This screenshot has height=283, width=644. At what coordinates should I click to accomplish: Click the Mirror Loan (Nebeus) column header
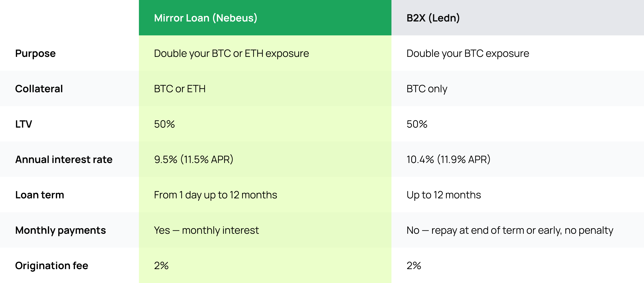[205, 18]
